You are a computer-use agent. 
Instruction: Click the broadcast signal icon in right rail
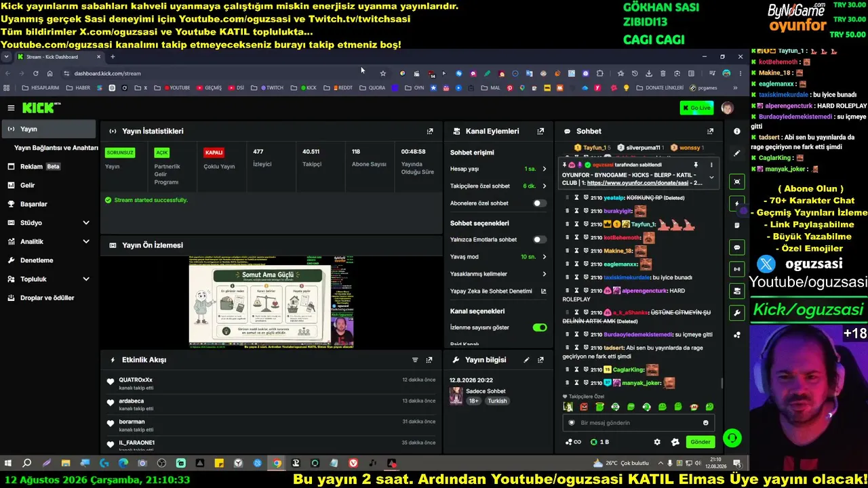(x=737, y=269)
